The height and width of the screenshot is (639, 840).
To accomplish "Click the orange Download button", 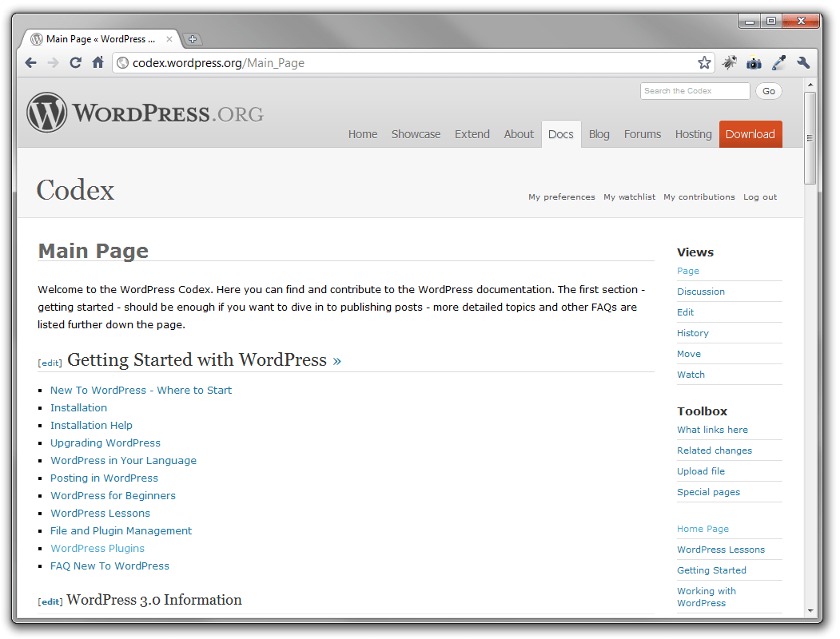I will pos(750,134).
